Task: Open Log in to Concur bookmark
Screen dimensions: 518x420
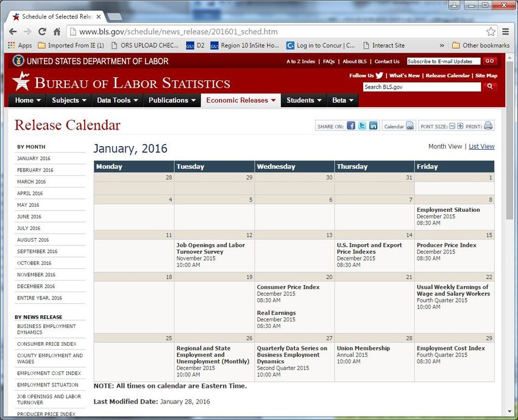Action: (x=321, y=45)
